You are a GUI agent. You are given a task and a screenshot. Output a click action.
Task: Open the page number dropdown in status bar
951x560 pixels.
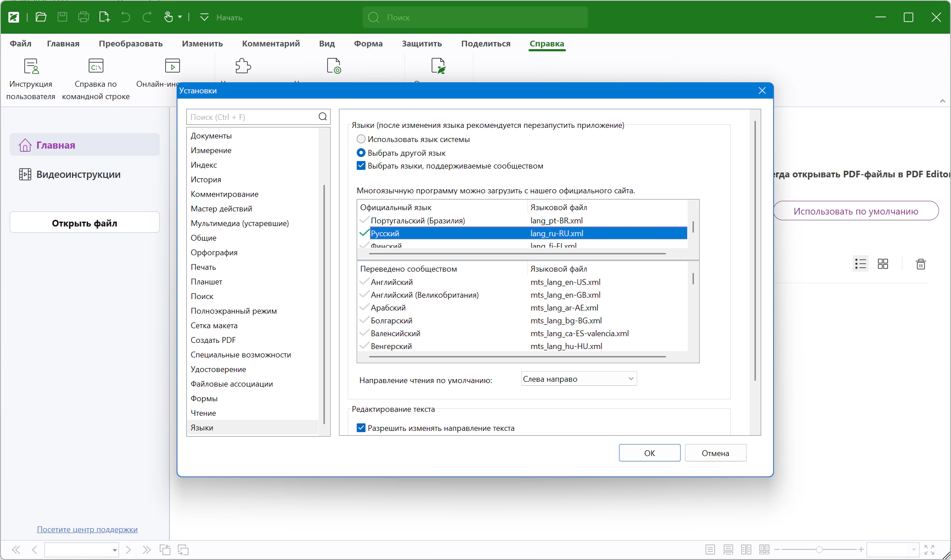[115, 550]
